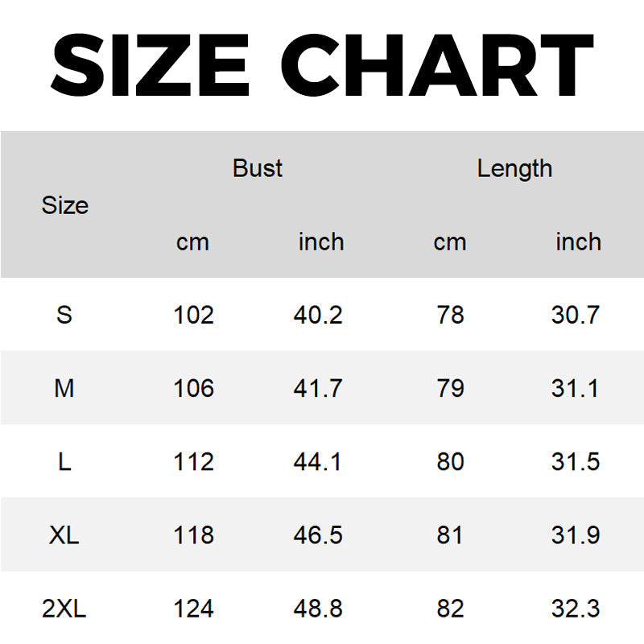Click the S size row label
644x644 pixels.
click(x=64, y=315)
